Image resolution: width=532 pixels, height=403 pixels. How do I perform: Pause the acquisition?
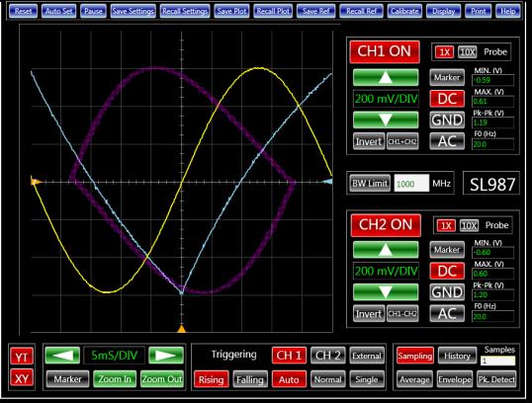(x=93, y=11)
